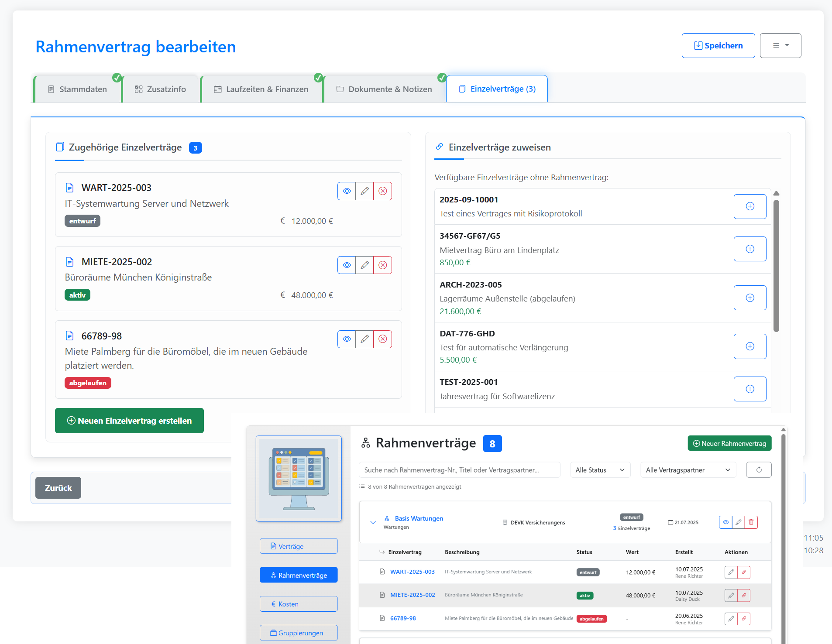
Task: Click the Rahmenvertrag search input field
Action: [x=459, y=469]
